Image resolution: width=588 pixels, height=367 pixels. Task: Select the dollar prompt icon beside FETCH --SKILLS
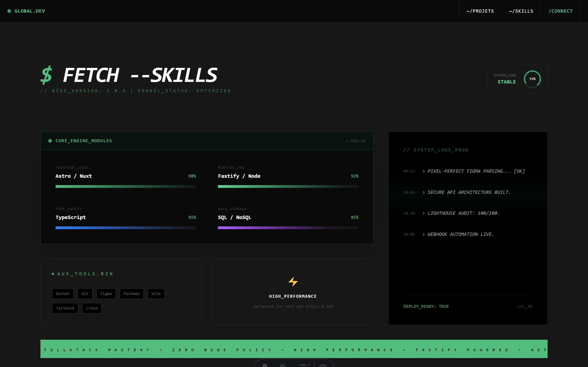point(46,75)
